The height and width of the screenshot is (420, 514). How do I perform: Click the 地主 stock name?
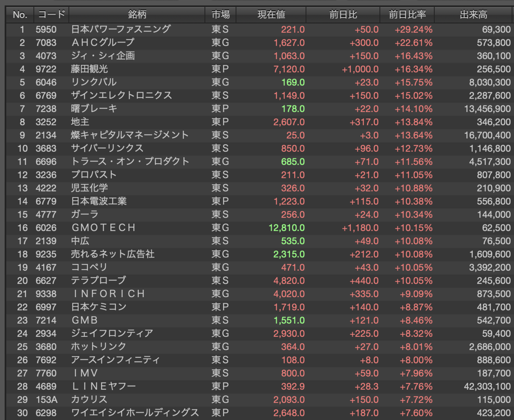[x=80, y=122]
